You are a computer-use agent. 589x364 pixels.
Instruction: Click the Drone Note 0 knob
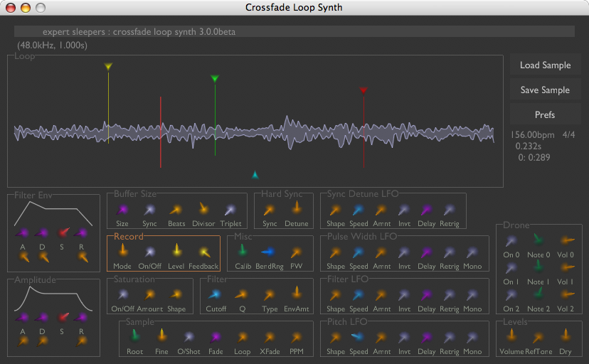pyautogui.click(x=538, y=240)
